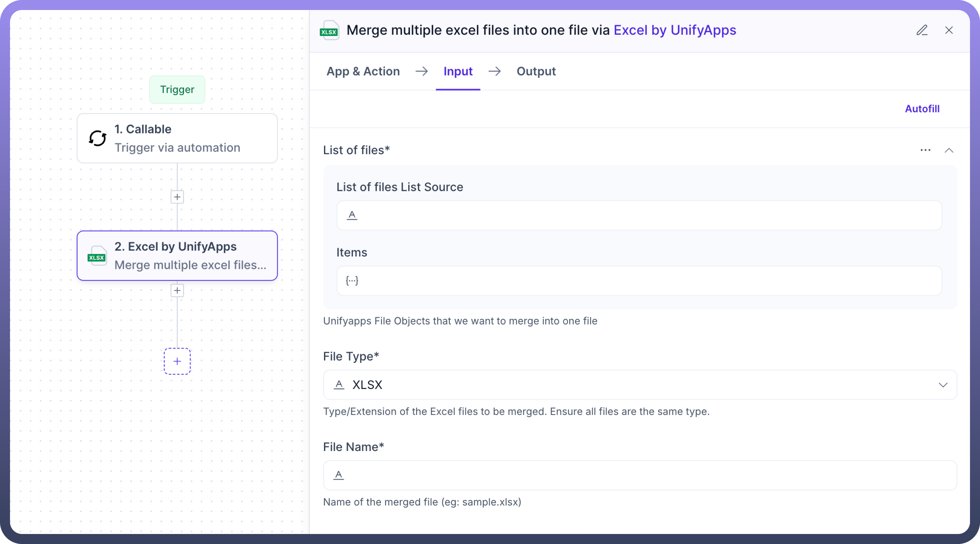Viewport: 980px width, 544px height.
Task: Click the Autofill link
Action: 922,109
